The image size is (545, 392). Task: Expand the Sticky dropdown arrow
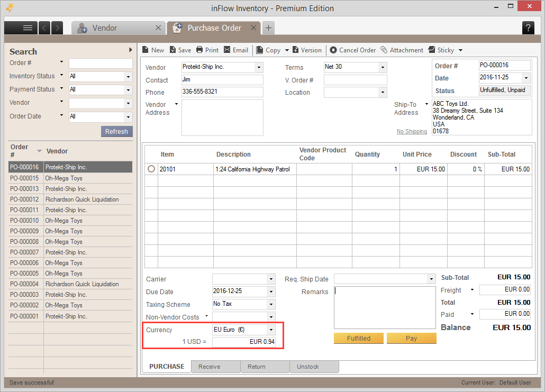[x=460, y=50]
